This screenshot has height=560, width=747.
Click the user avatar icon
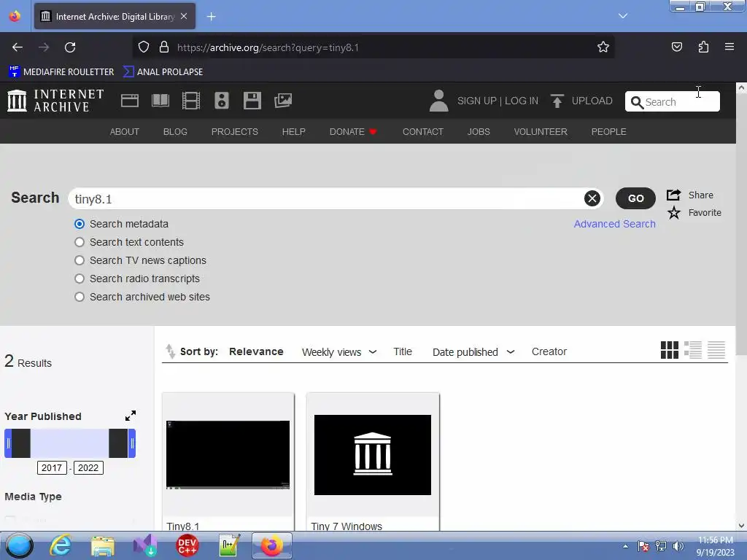438,101
